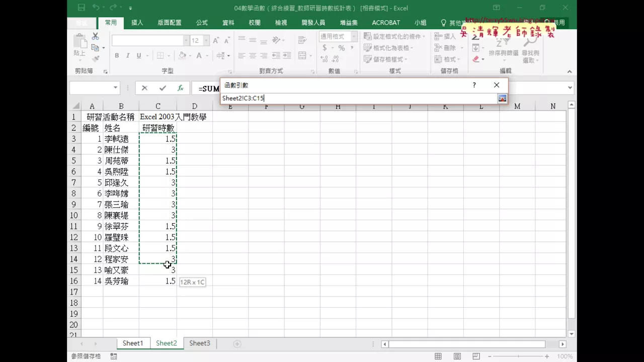Click the Accounting currency $ icon

coord(325,48)
